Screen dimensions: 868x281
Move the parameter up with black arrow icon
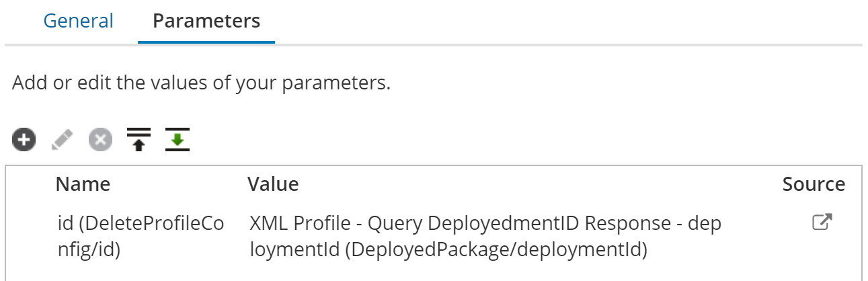click(x=139, y=139)
